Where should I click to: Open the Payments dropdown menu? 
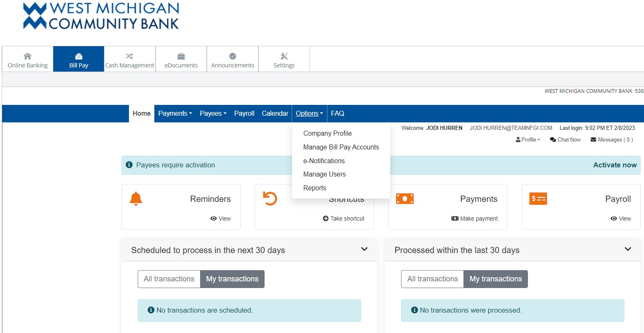175,114
